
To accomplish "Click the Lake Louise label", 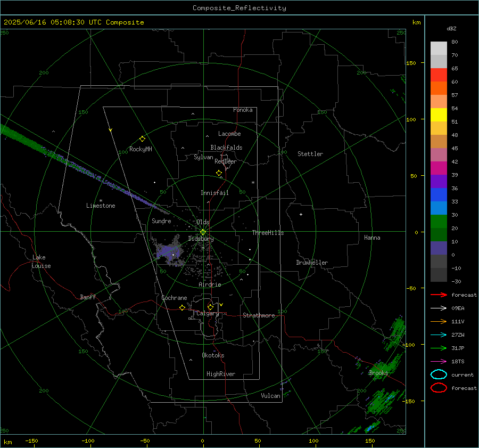I will click(x=41, y=262).
